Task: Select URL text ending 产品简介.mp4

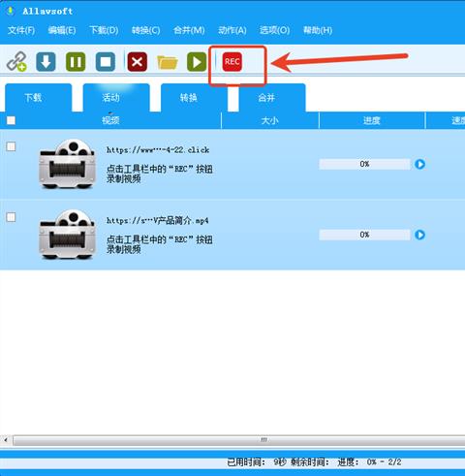Action: (158, 221)
